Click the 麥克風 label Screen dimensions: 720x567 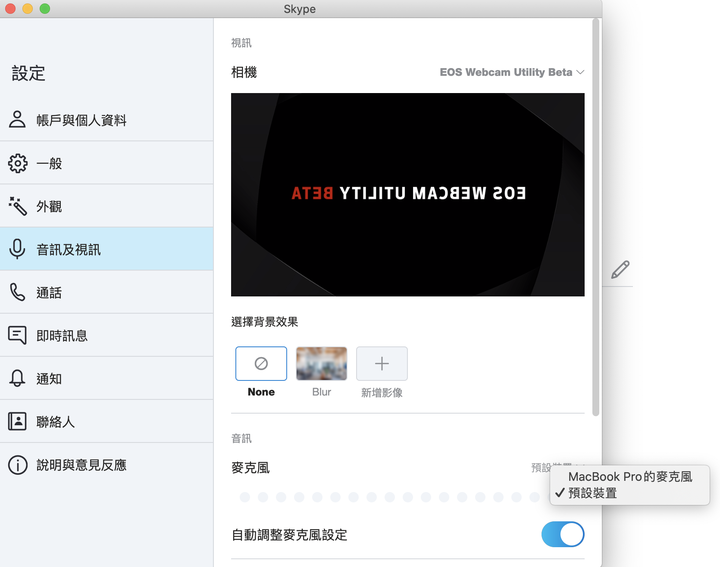tap(250, 468)
